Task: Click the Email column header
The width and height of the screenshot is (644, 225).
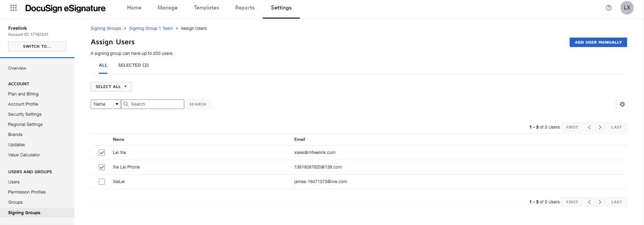Action: click(x=300, y=140)
